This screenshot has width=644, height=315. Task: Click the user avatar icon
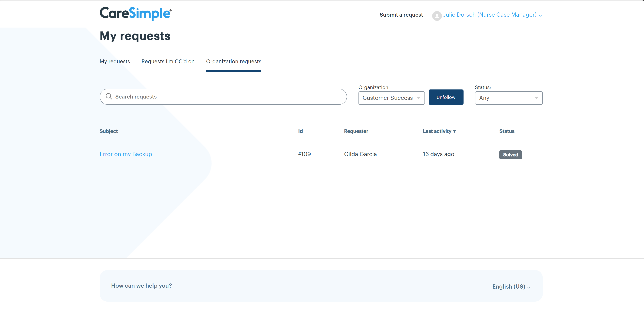tap(437, 15)
